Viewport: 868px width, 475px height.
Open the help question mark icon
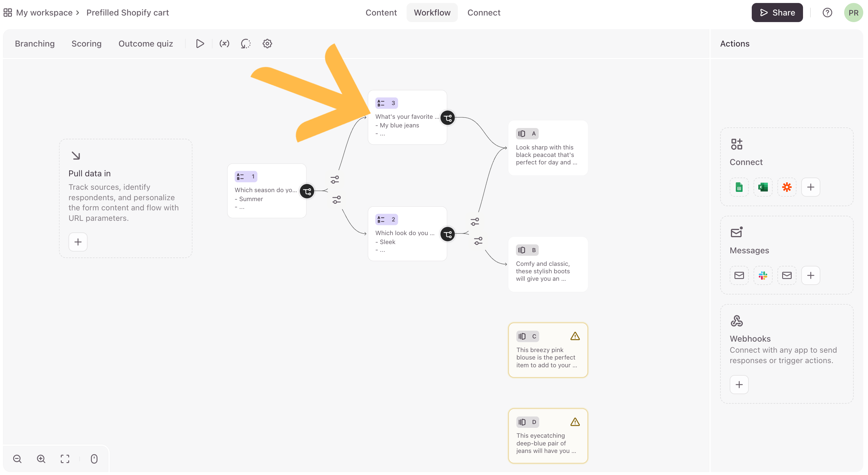(x=827, y=13)
